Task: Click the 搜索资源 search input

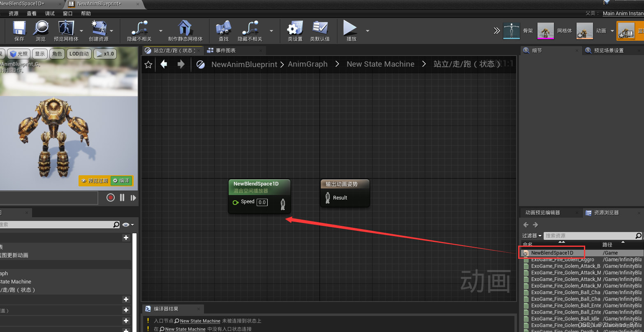Action: [x=589, y=236]
